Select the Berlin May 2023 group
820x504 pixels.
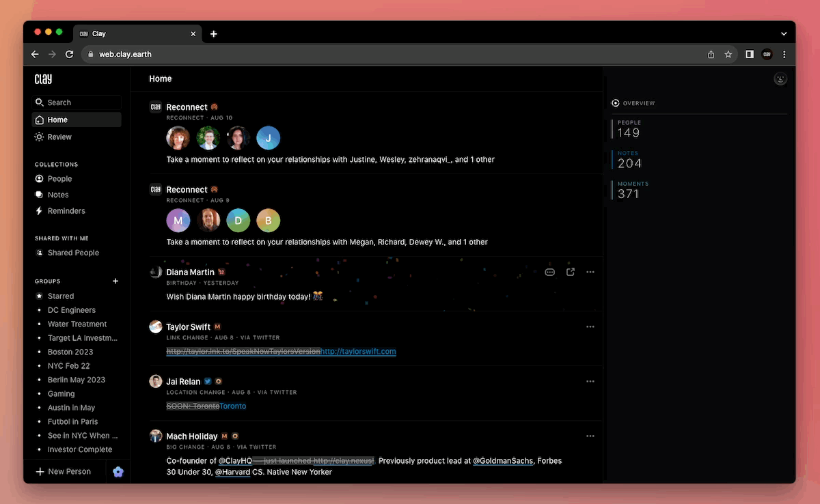pos(77,380)
